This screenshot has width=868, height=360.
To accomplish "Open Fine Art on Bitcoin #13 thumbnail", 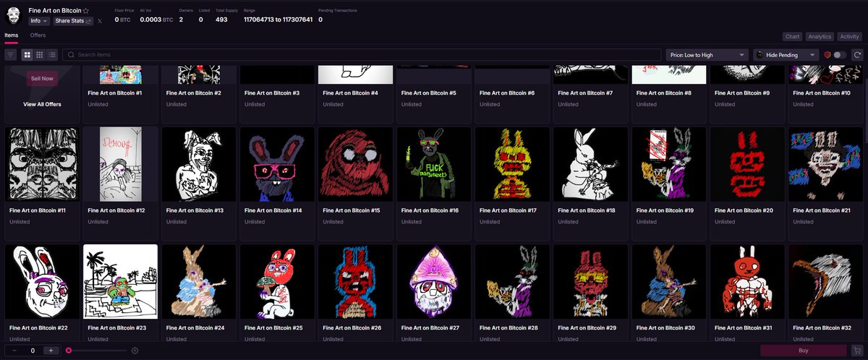I will click(199, 165).
